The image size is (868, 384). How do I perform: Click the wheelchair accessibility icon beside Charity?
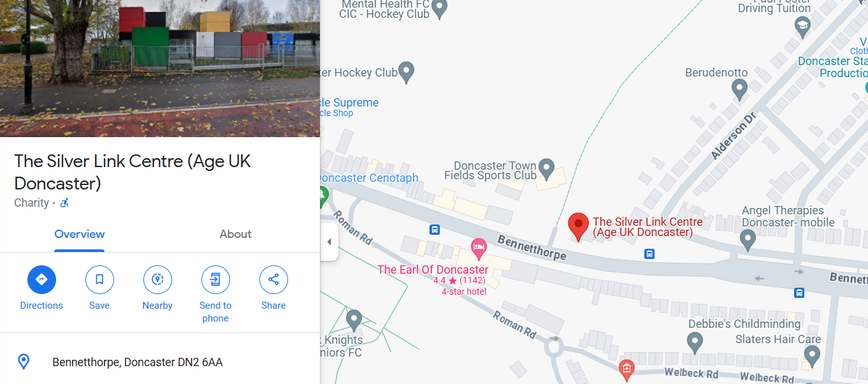(64, 203)
